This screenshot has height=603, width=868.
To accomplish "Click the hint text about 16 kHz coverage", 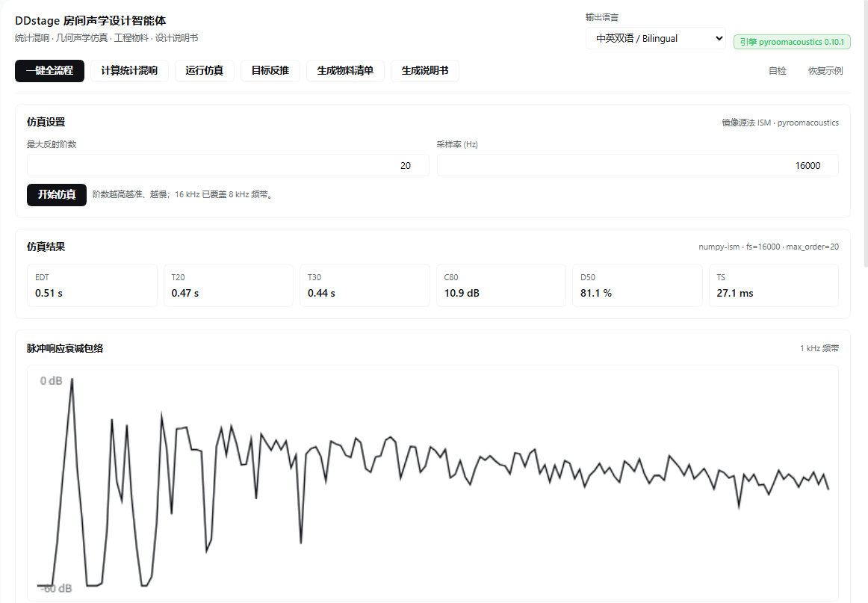I will click(x=183, y=194).
